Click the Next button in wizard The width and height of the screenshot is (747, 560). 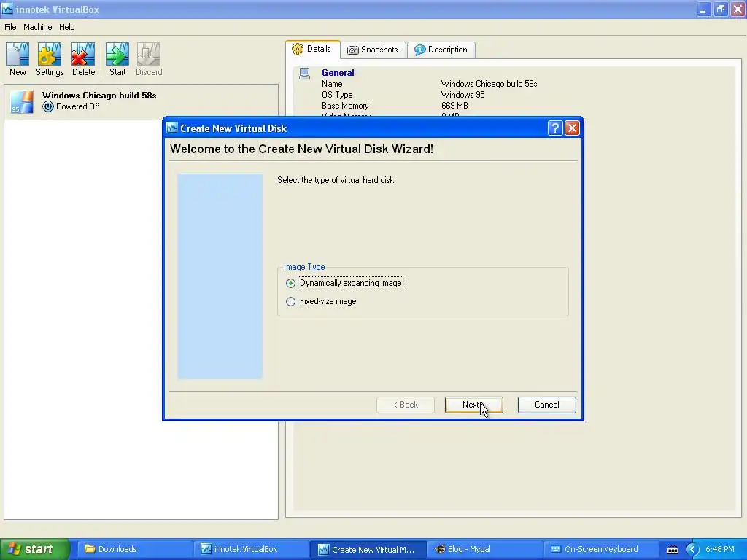pyautogui.click(x=473, y=405)
